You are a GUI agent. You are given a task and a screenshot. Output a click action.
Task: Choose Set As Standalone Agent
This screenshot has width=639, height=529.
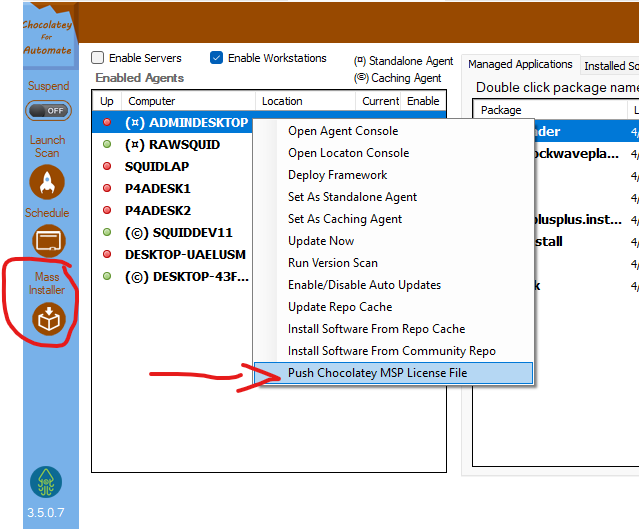(x=393, y=197)
